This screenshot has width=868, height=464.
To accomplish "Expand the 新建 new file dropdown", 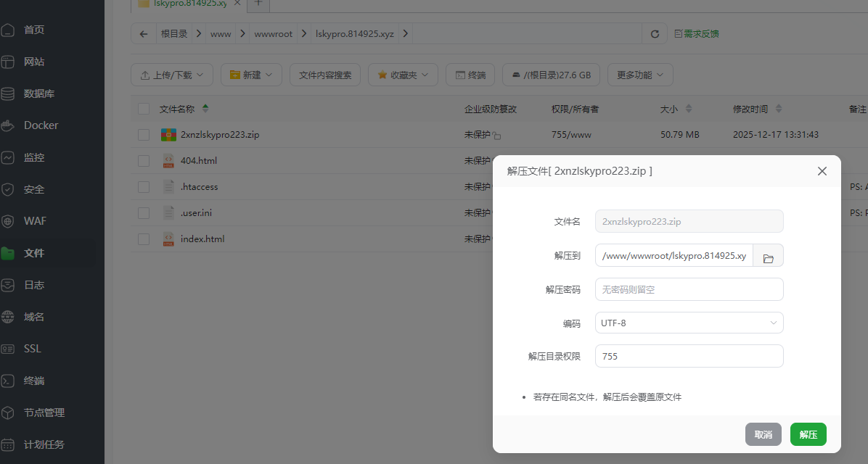I will (x=250, y=75).
